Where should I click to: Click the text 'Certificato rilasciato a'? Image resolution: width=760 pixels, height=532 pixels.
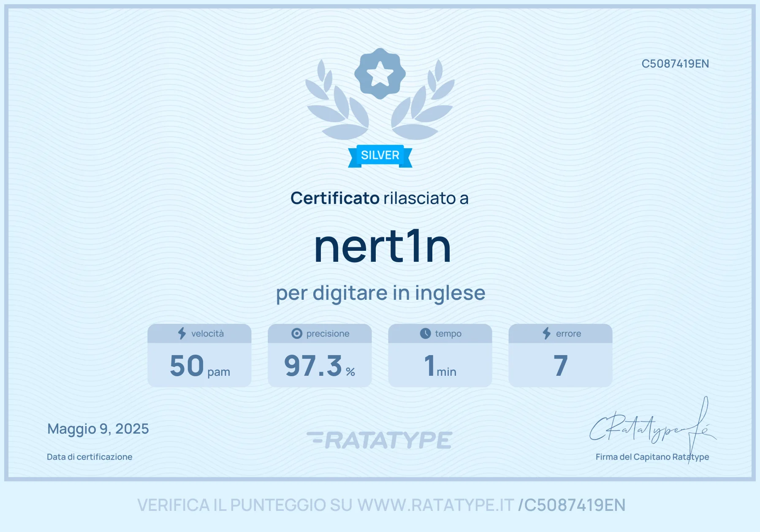(x=380, y=198)
